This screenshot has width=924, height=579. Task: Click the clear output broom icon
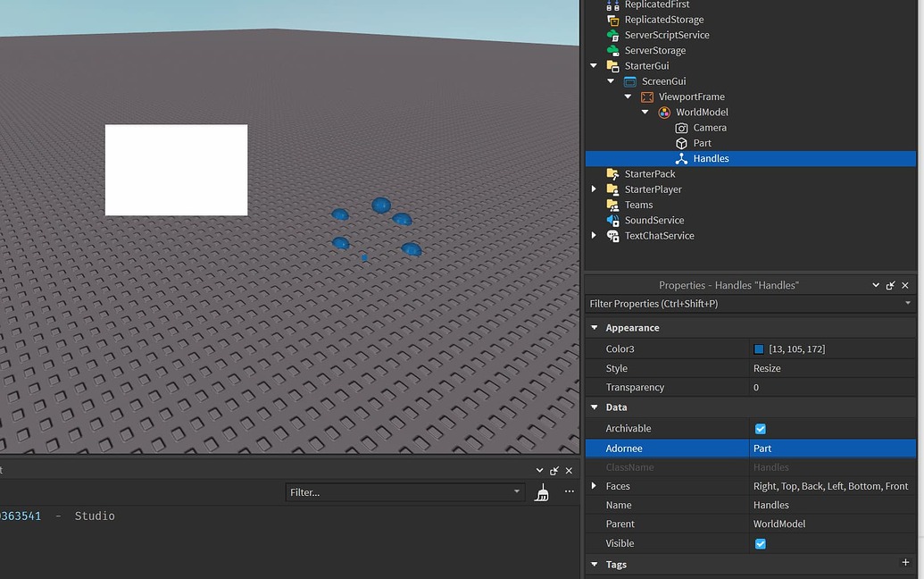click(541, 491)
